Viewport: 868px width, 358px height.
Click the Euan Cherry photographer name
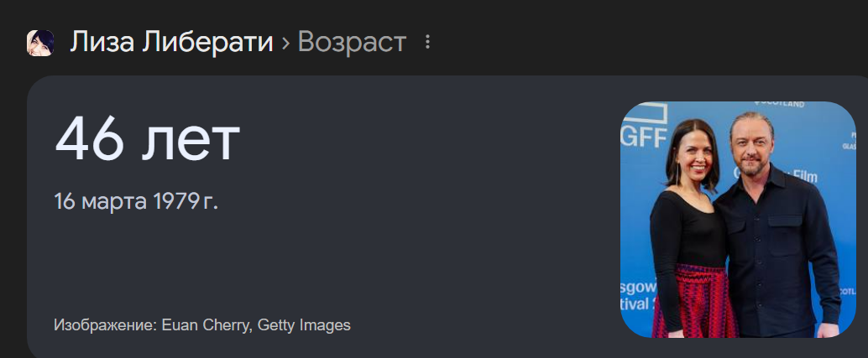(206, 324)
